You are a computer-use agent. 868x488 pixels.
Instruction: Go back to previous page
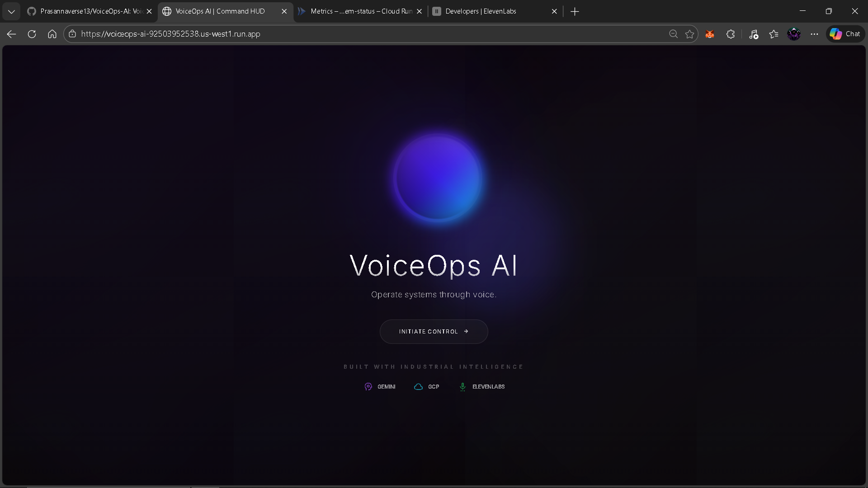(11, 34)
